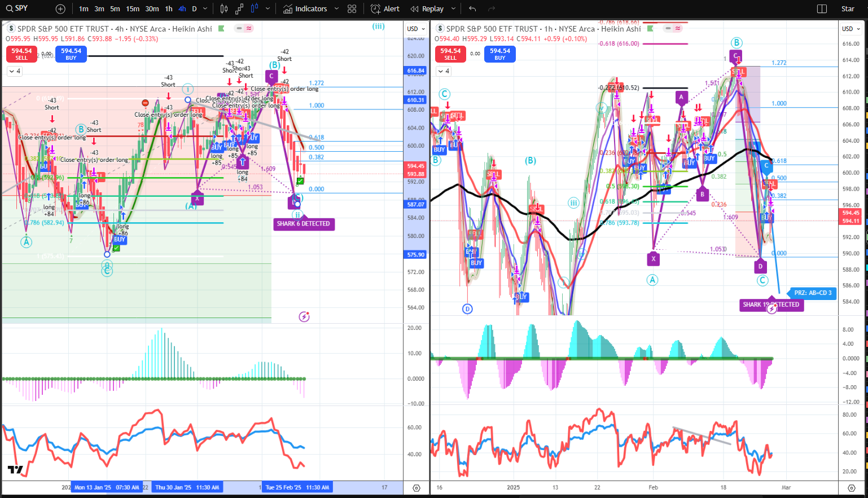Image resolution: width=868 pixels, height=498 pixels.
Task: Expand the favorite indicators dropdown
Action: pos(337,9)
